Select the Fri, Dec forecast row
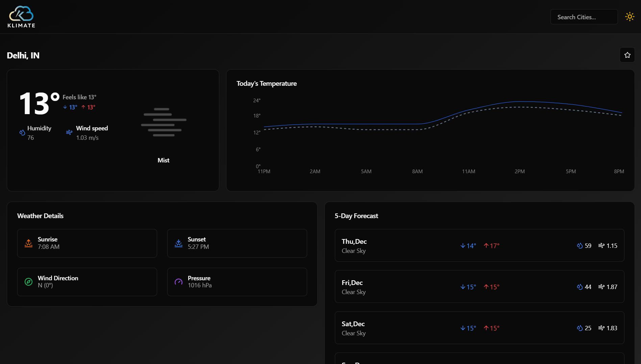 point(479,287)
